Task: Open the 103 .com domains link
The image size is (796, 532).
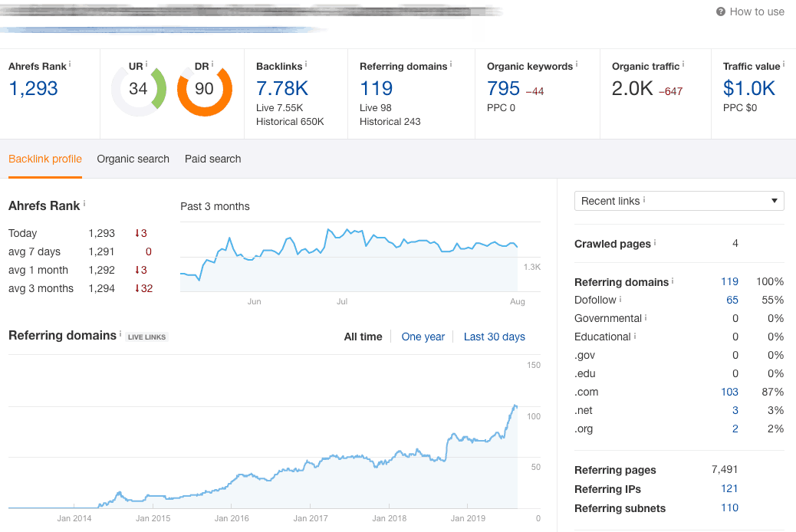Action: point(729,392)
